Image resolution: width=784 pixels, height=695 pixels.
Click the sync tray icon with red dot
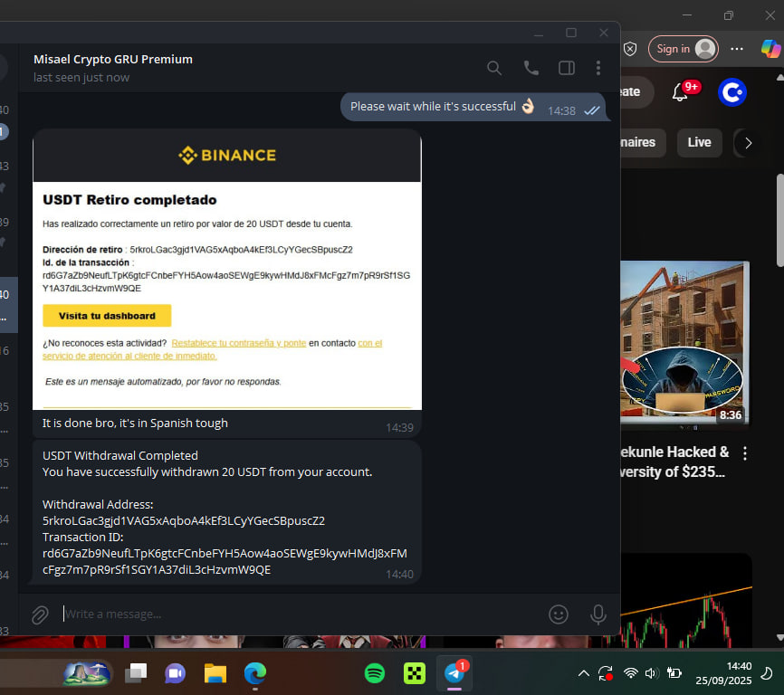(606, 673)
